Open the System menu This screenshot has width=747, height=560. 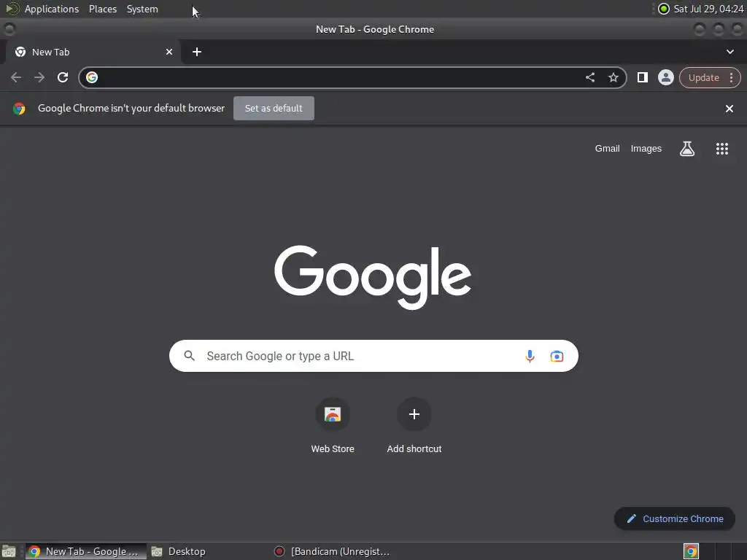tap(142, 9)
